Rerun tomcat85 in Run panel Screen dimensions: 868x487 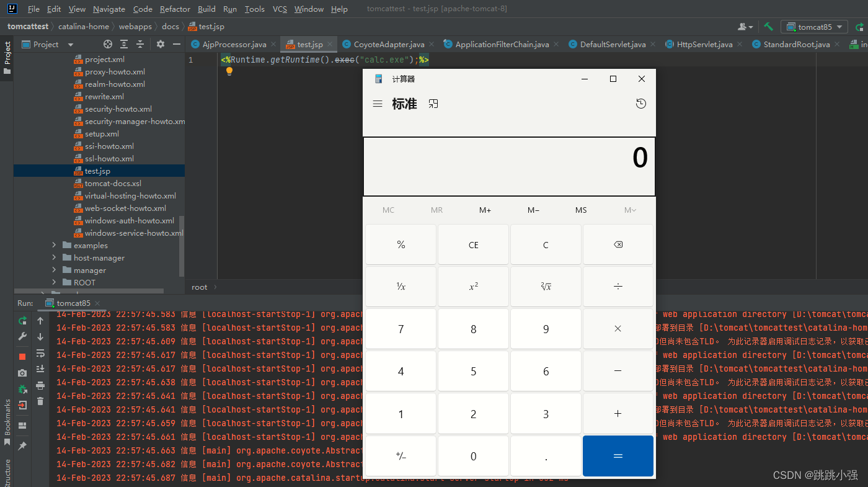tap(23, 321)
